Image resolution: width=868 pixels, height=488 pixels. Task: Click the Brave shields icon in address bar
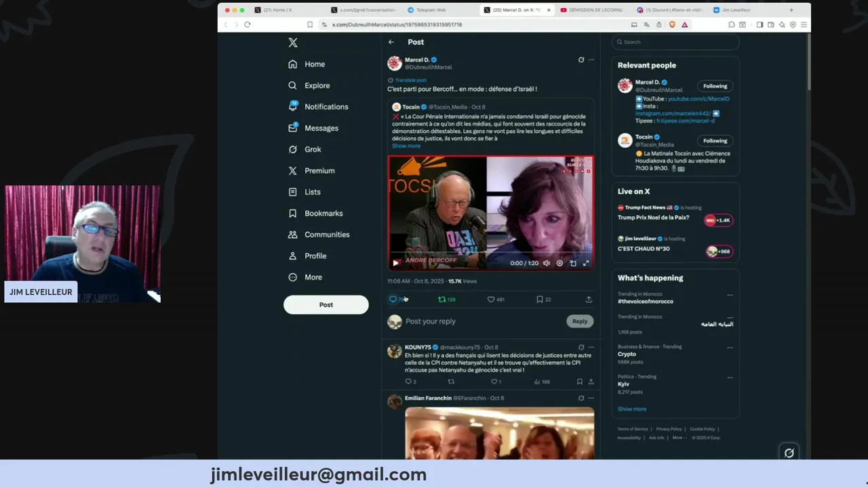pos(672,24)
